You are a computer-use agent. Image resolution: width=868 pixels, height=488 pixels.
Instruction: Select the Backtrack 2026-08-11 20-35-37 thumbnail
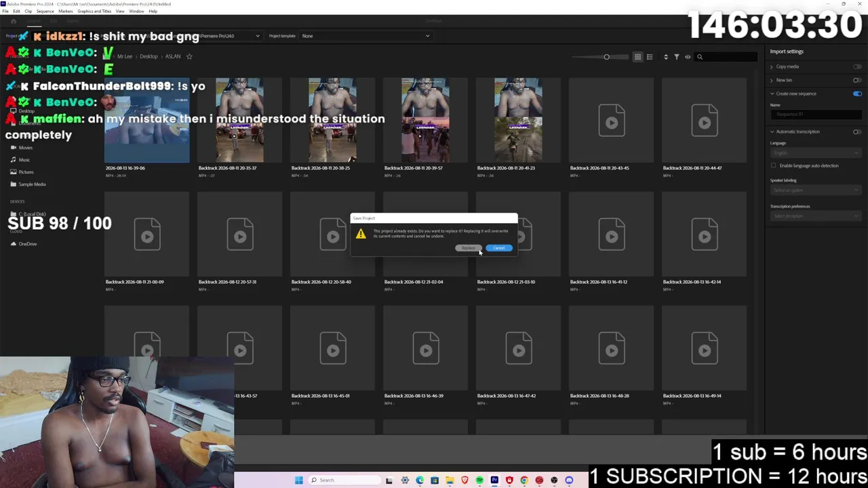(x=240, y=121)
